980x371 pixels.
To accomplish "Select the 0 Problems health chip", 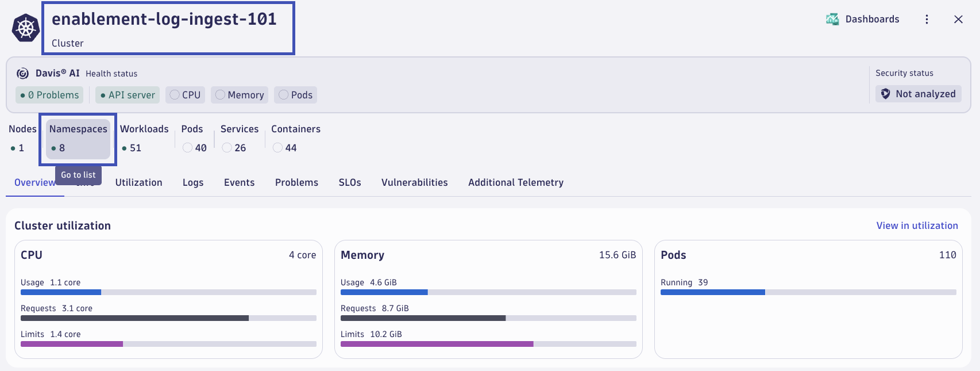I will pos(49,95).
